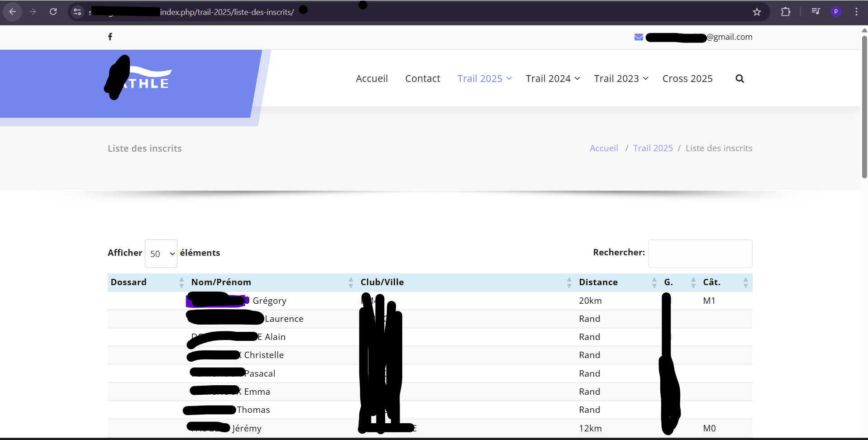The height and width of the screenshot is (440, 868).
Task: Open the Trail 2025 dropdown menu
Action: (484, 78)
